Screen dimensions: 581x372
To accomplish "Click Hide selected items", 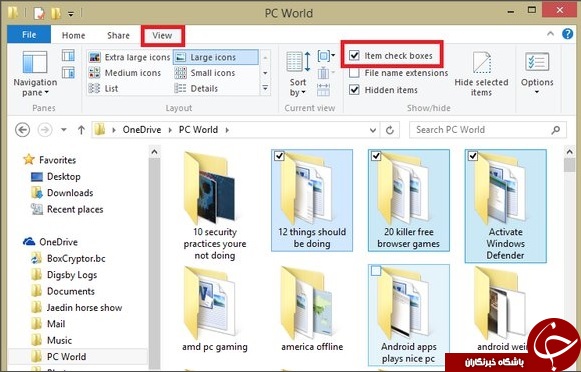I will pyautogui.click(x=481, y=74).
